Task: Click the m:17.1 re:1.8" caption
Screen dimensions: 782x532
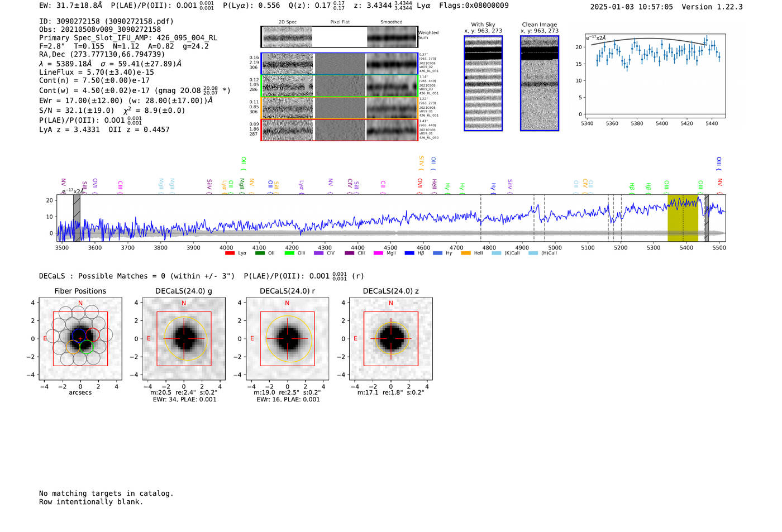Action: tap(391, 392)
